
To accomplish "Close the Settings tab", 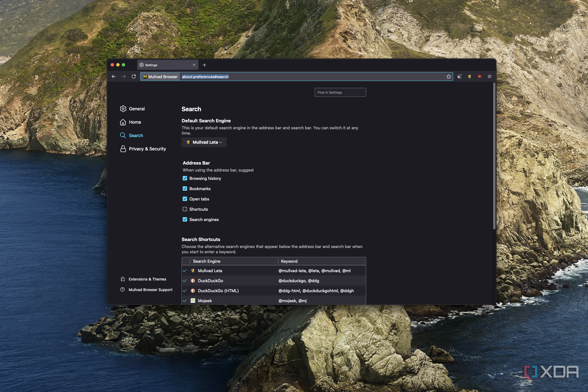I will [194, 65].
